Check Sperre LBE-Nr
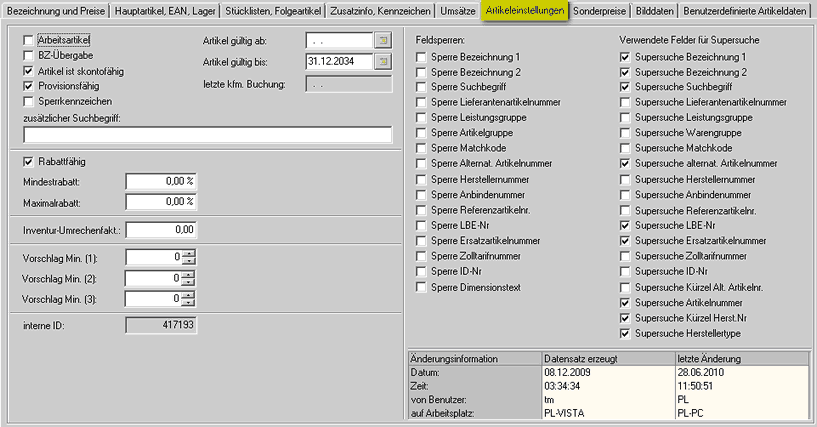This screenshot has height=427, width=817. (421, 225)
